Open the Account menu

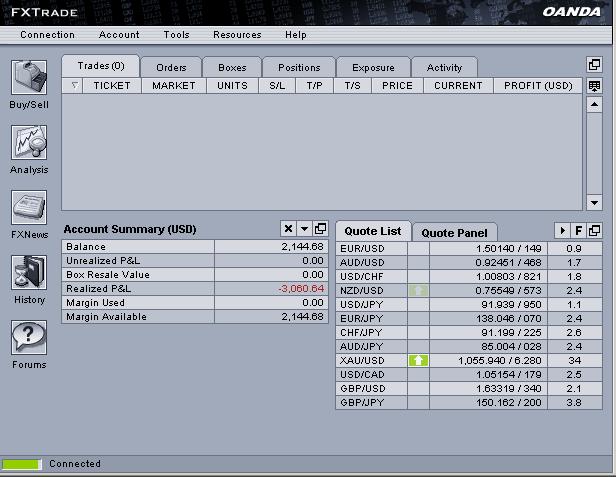tap(119, 35)
